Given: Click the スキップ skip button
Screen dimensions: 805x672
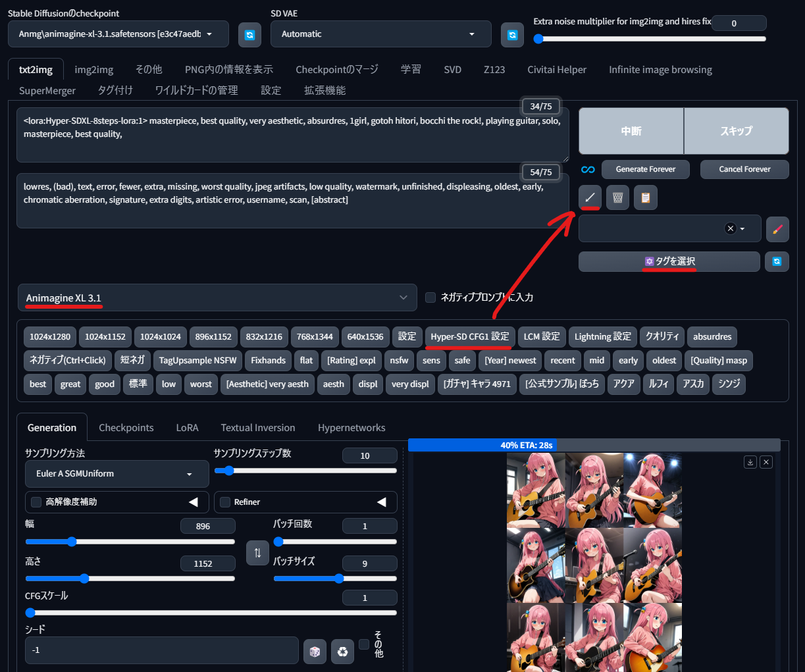Looking at the screenshot, I should click(x=737, y=131).
